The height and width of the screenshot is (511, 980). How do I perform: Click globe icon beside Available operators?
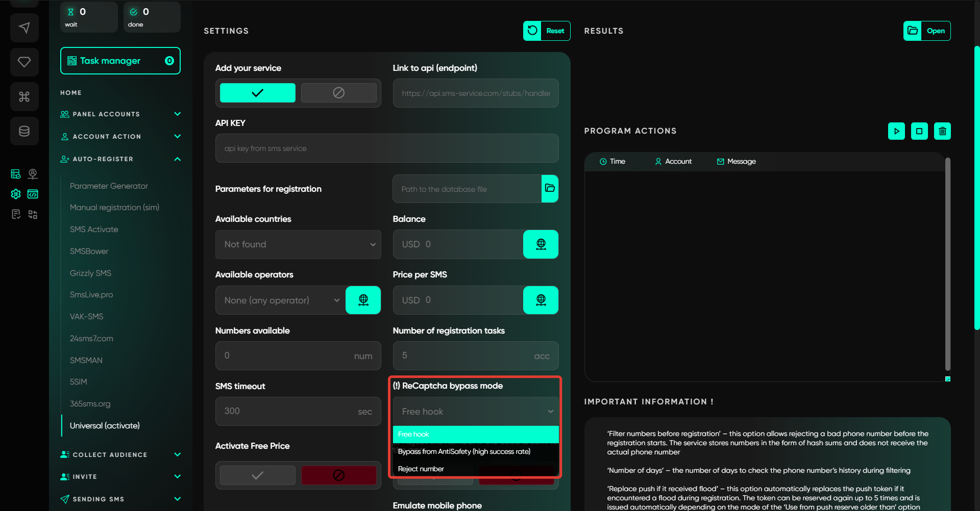pyautogui.click(x=363, y=300)
